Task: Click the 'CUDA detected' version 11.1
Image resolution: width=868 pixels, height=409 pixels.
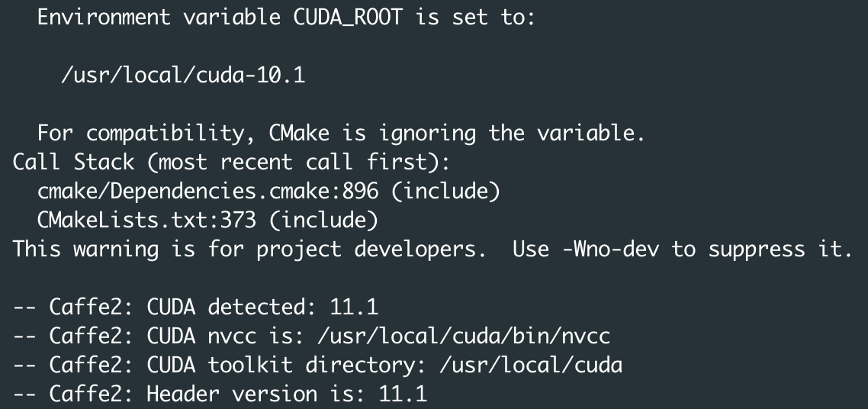Action: point(354,308)
